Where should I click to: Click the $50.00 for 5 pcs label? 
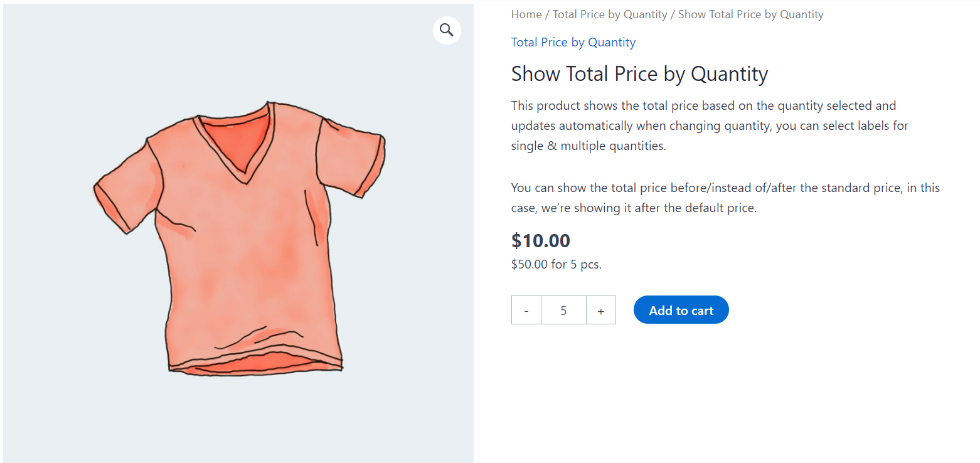[556, 264]
